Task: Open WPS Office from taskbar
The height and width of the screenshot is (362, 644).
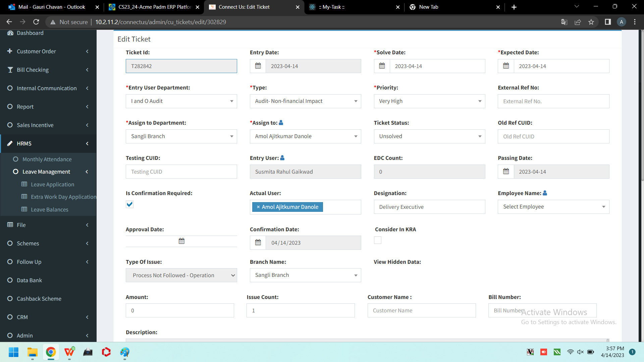Action: pos(69,352)
